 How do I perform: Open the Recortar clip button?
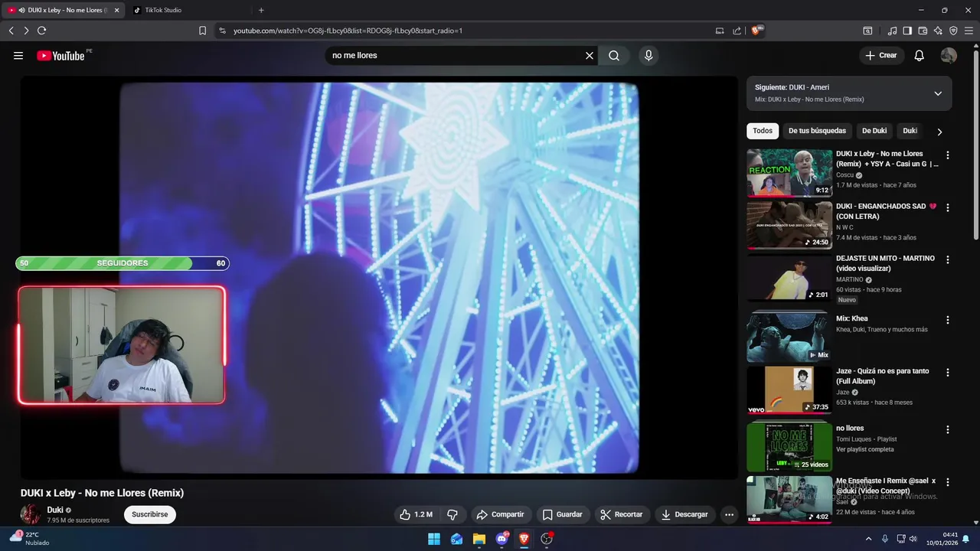click(x=622, y=514)
